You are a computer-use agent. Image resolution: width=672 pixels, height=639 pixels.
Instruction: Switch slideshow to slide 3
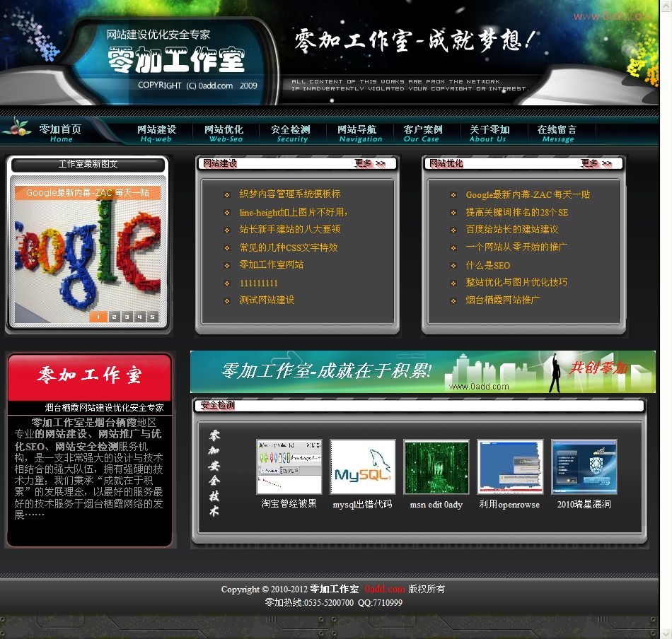pos(126,317)
